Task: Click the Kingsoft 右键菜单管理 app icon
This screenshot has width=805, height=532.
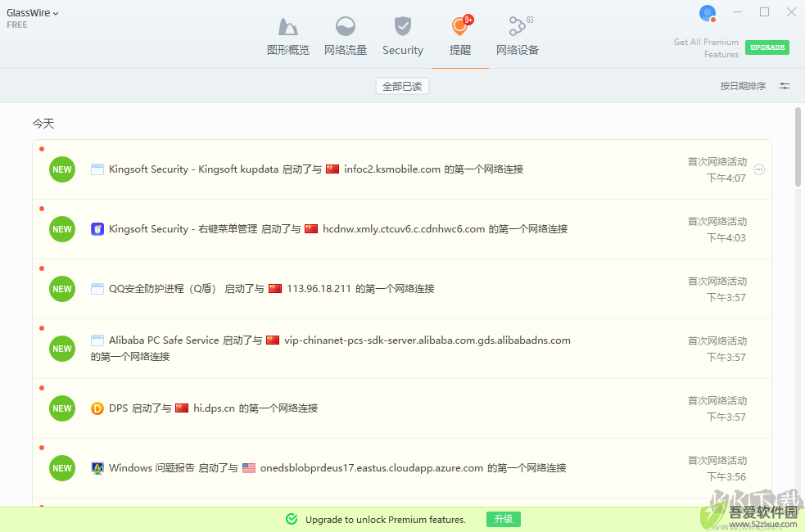Action: point(97,229)
